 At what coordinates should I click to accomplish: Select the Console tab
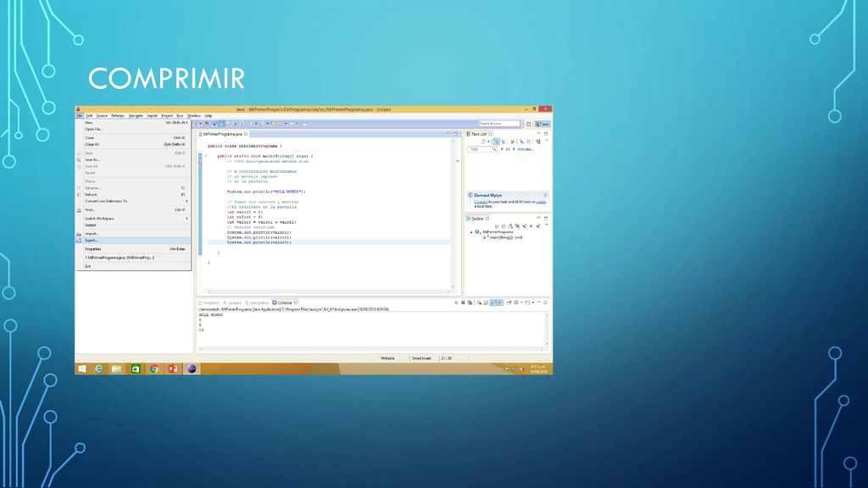(285, 302)
